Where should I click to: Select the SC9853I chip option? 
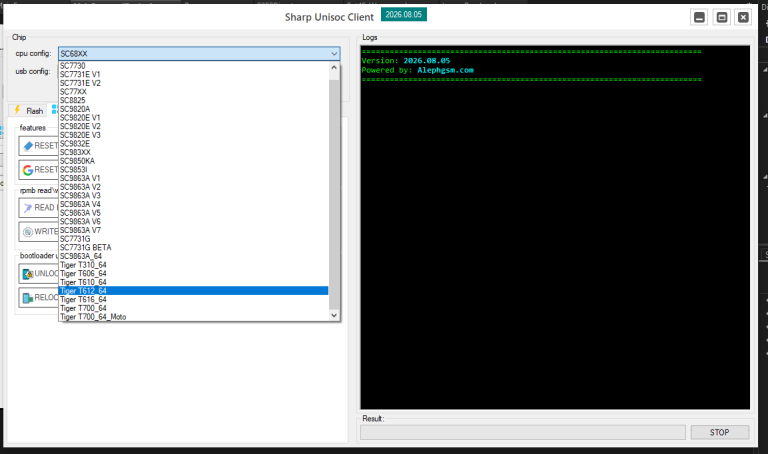point(193,169)
